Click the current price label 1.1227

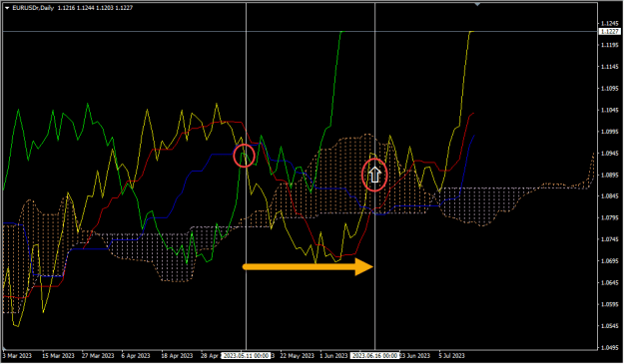click(609, 31)
